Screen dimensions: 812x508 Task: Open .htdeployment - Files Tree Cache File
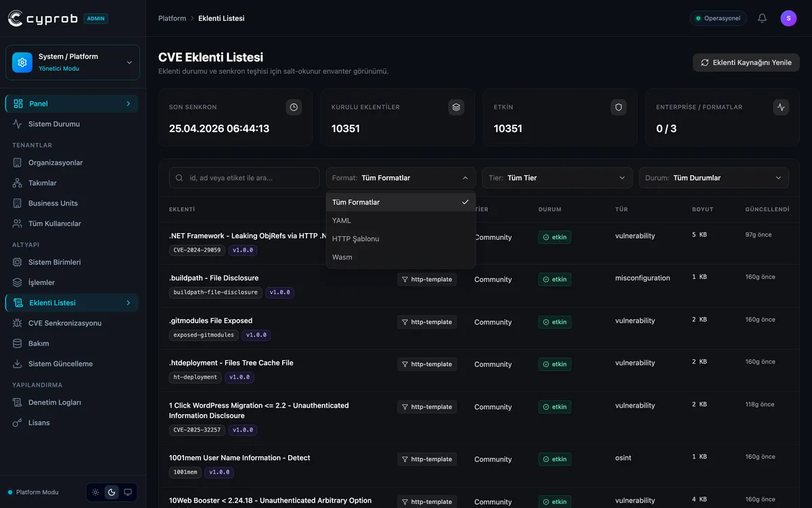pyautogui.click(x=231, y=363)
